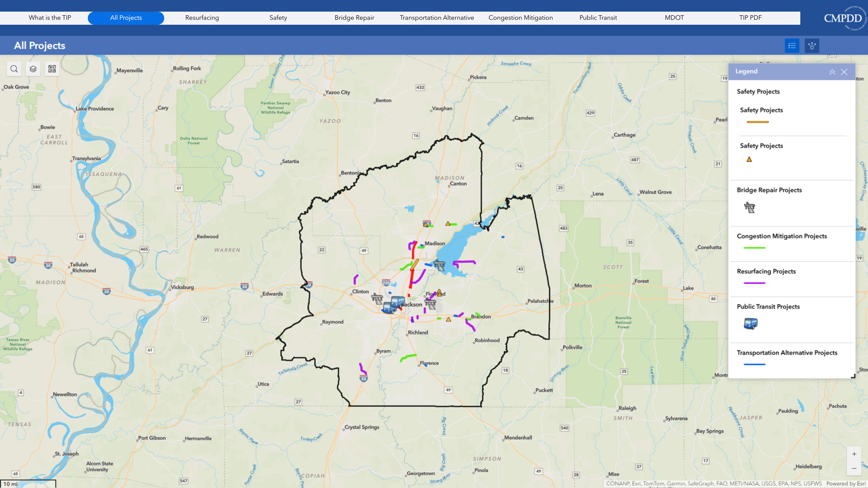This screenshot has height=488, width=868.
Task: Click the Vicksburg label on map
Action: [183, 287]
